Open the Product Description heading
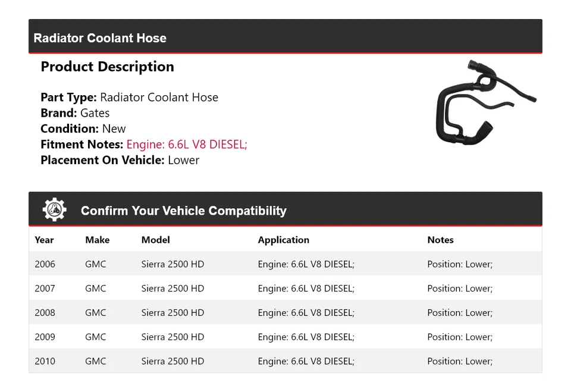Screen dimensions: 571x392 pos(107,67)
